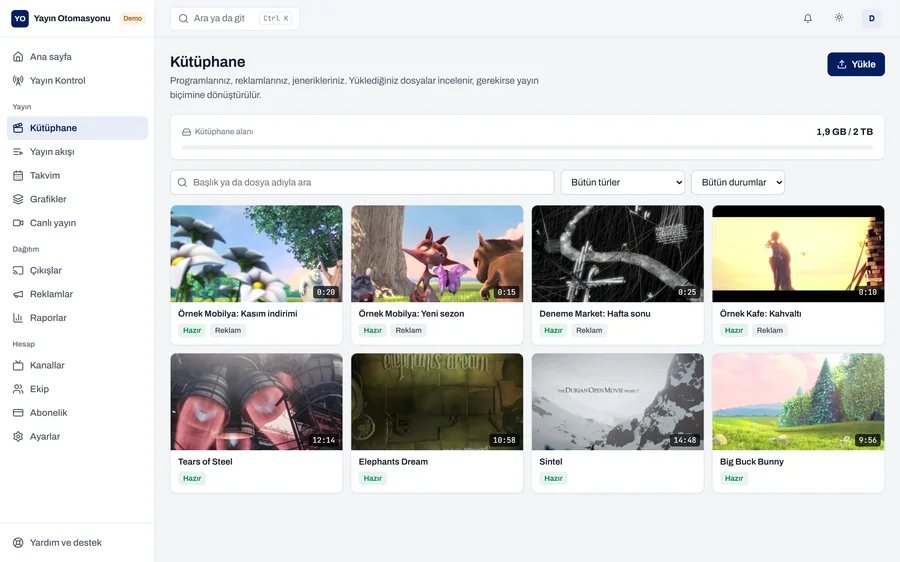Screen dimensions: 900x562
Task: Click the people icon beside Ekip
Action: [x=18, y=389]
